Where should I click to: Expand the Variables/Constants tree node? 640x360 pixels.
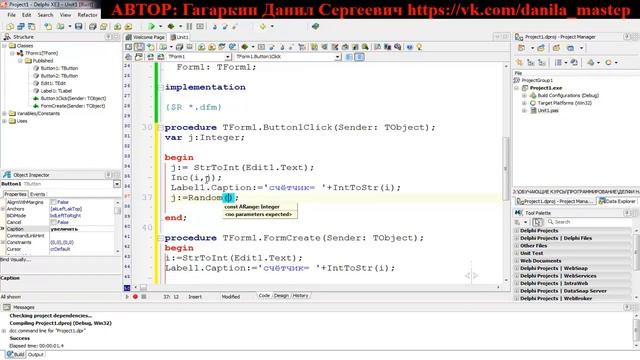pos(4,113)
